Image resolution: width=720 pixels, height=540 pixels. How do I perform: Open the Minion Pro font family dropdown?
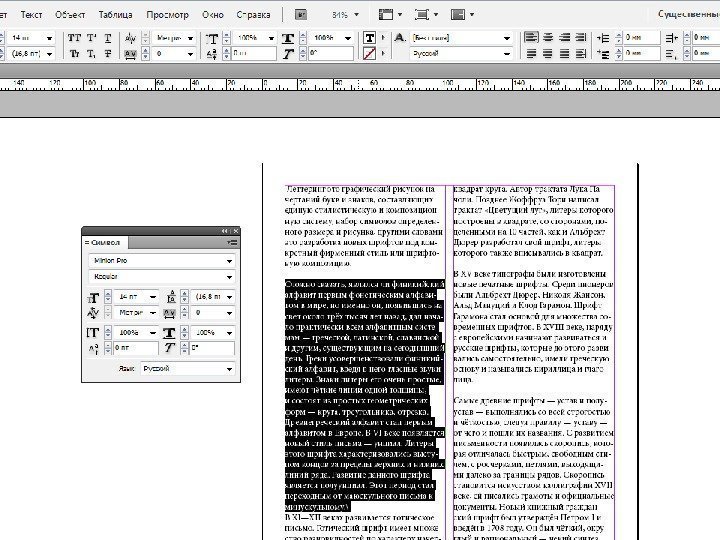point(230,260)
